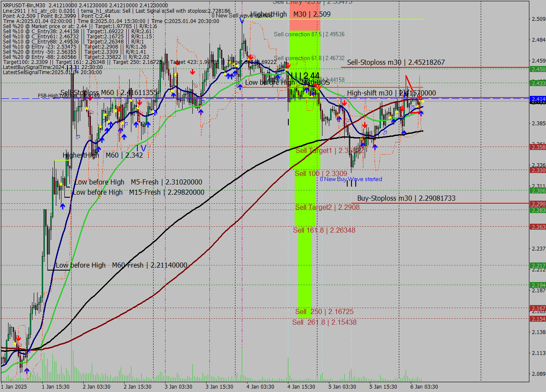Select the 'Sell Target2 | 2.2908' label
The image size is (546, 392).
coord(328,207)
